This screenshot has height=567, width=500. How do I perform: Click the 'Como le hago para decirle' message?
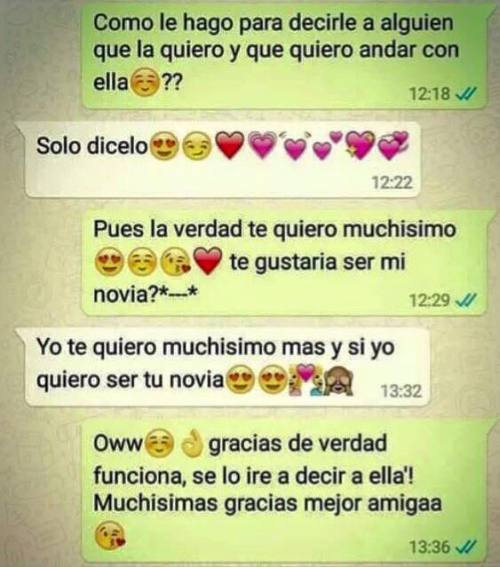coord(286,58)
